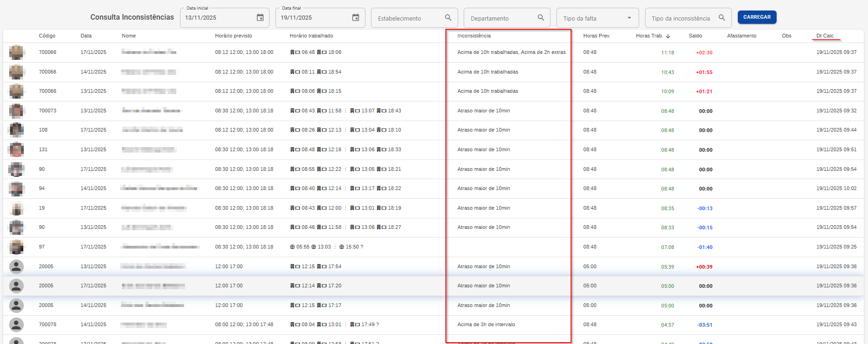Sort by the Dt Calc column header

point(825,36)
